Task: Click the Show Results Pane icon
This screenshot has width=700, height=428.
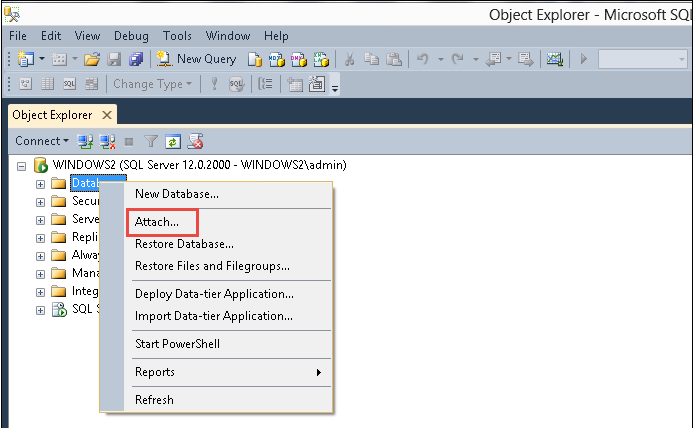Action: pyautogui.click(x=92, y=84)
